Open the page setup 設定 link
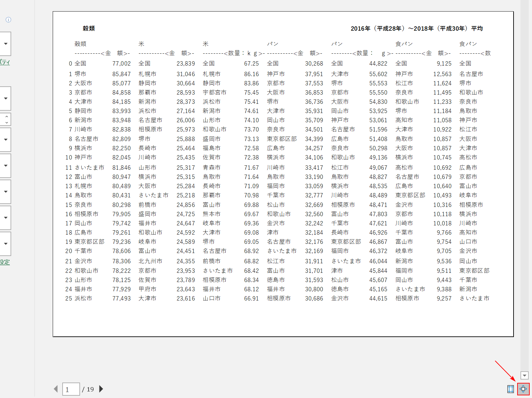This screenshot has height=398, width=532. point(5,262)
